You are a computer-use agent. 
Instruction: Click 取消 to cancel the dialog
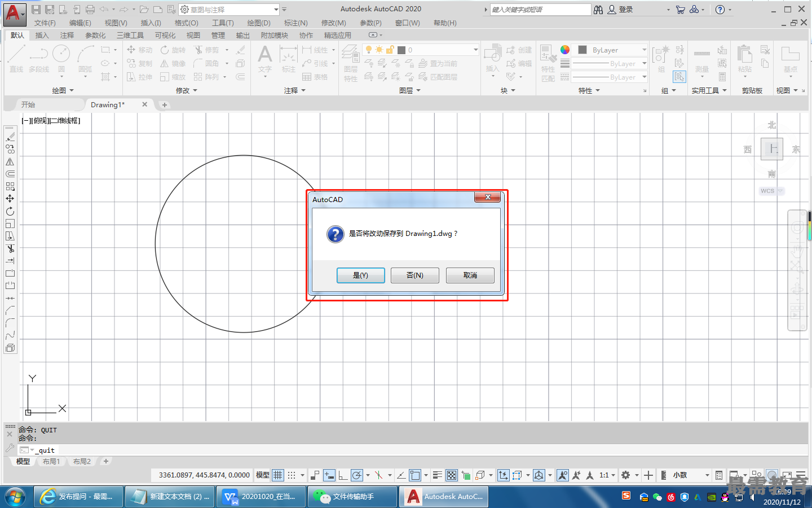tap(470, 275)
